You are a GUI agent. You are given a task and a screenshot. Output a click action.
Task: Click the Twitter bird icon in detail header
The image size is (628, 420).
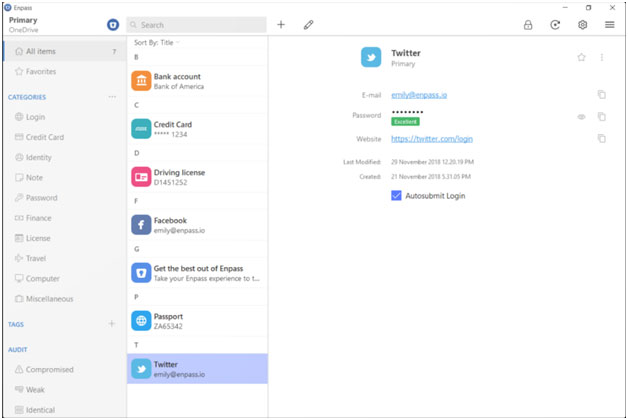click(371, 57)
